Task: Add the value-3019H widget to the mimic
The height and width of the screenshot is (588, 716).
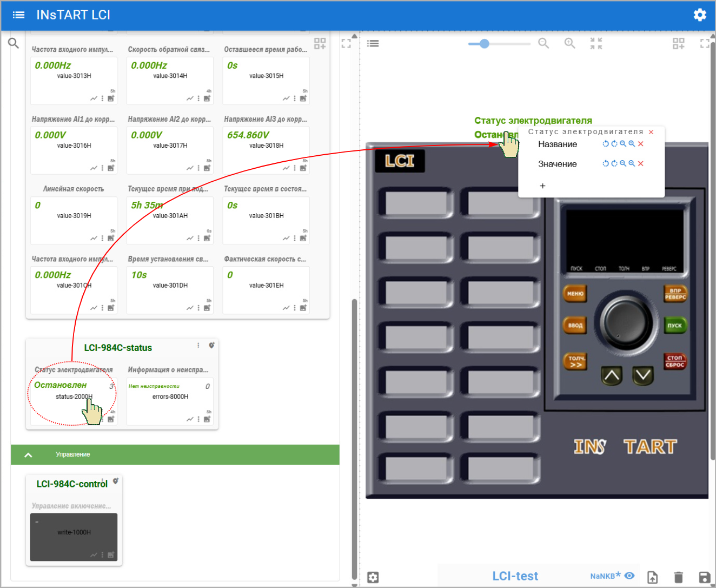Action: point(111,238)
